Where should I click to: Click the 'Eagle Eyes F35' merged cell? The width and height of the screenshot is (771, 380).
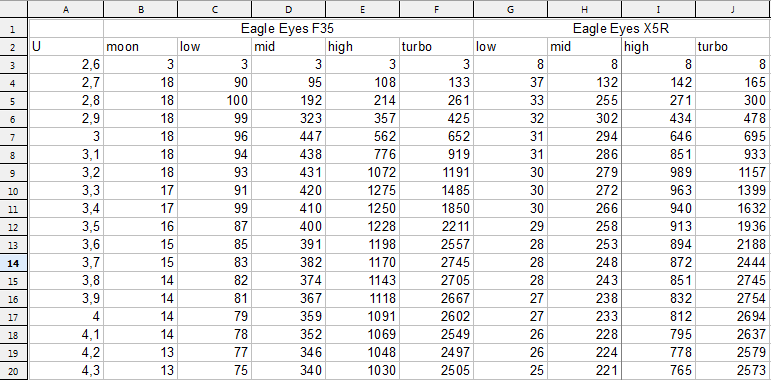289,29
